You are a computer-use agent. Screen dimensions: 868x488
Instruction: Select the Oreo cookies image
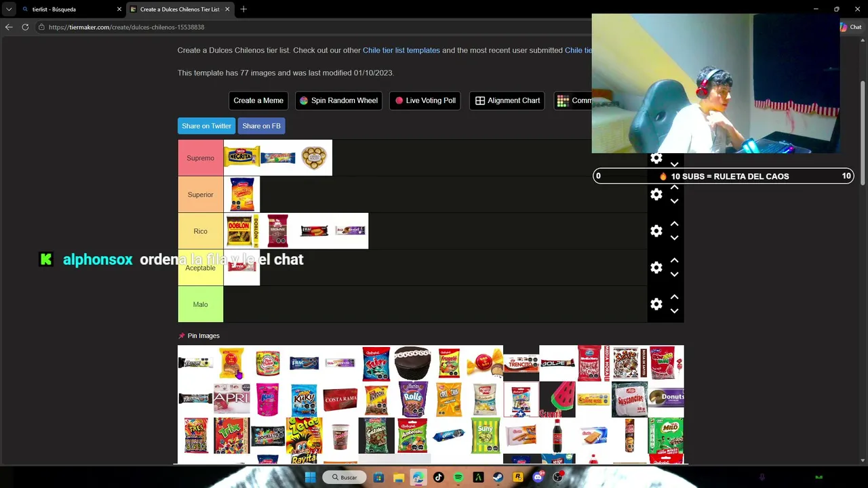coord(449,435)
